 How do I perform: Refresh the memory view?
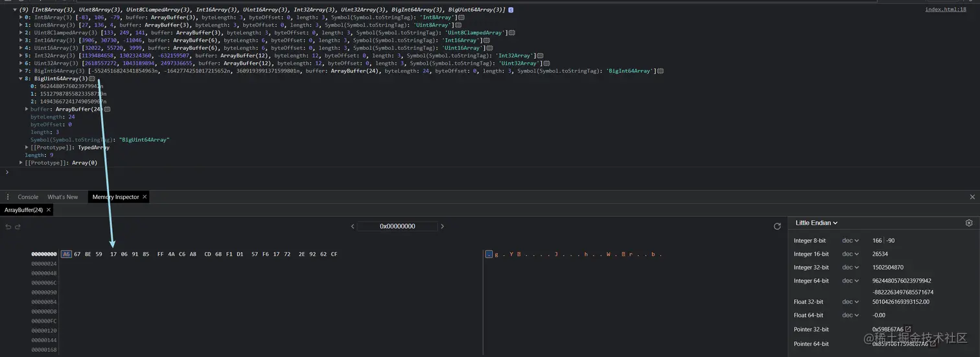pos(777,226)
